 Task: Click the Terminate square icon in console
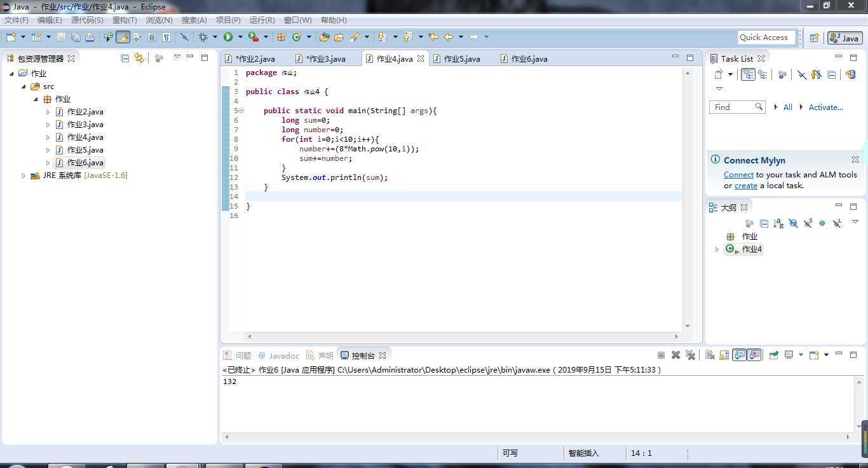click(661, 355)
